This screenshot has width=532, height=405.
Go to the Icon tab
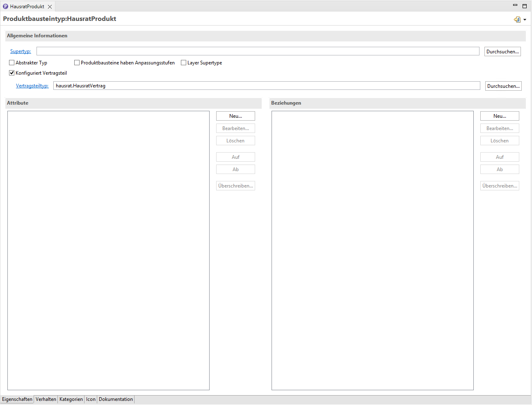tap(91, 399)
